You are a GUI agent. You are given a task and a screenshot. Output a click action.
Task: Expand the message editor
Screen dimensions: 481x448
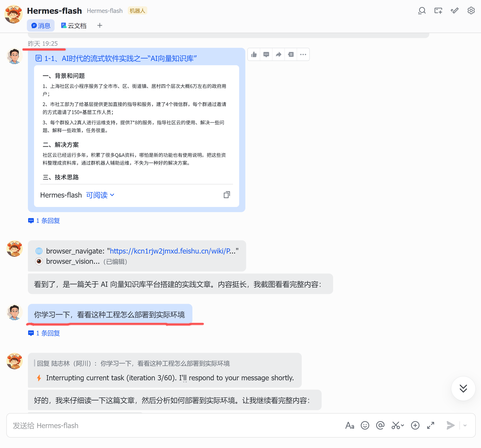point(431,425)
